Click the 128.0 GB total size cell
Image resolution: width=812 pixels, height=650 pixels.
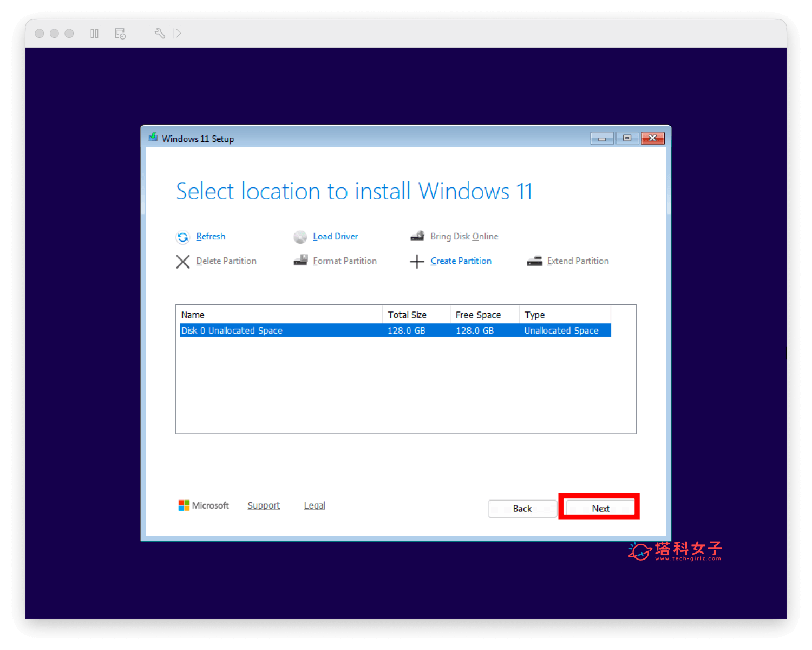point(407,330)
